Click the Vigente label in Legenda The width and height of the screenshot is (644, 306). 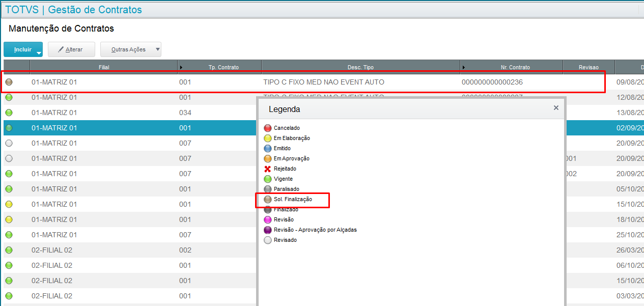click(x=283, y=179)
